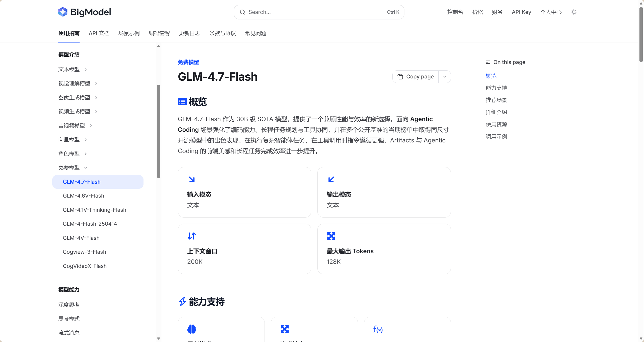Collapse the 免费模型 section
The width and height of the screenshot is (644, 342).
click(x=86, y=168)
